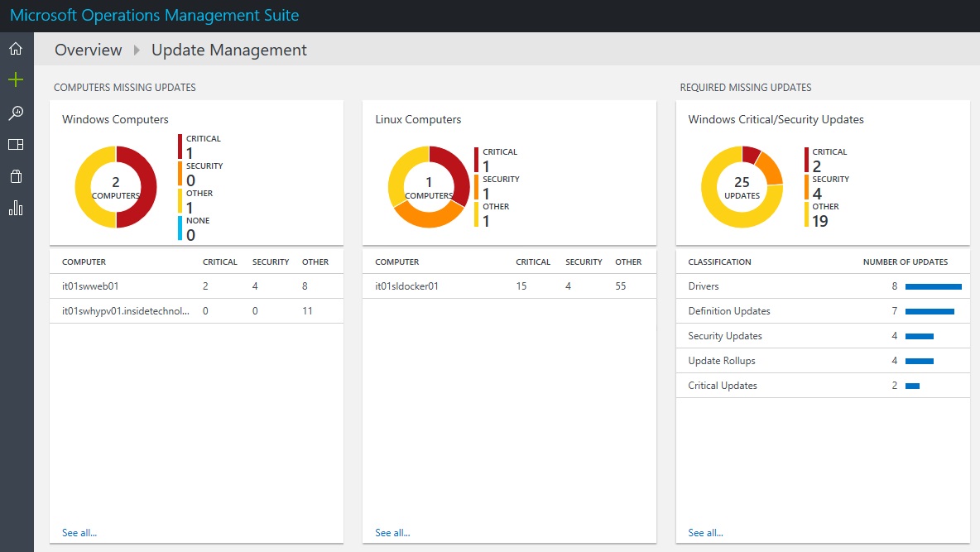Open the Solutions Gallery bag icon
Image resolution: width=980 pixels, height=552 pixels.
pyautogui.click(x=17, y=175)
